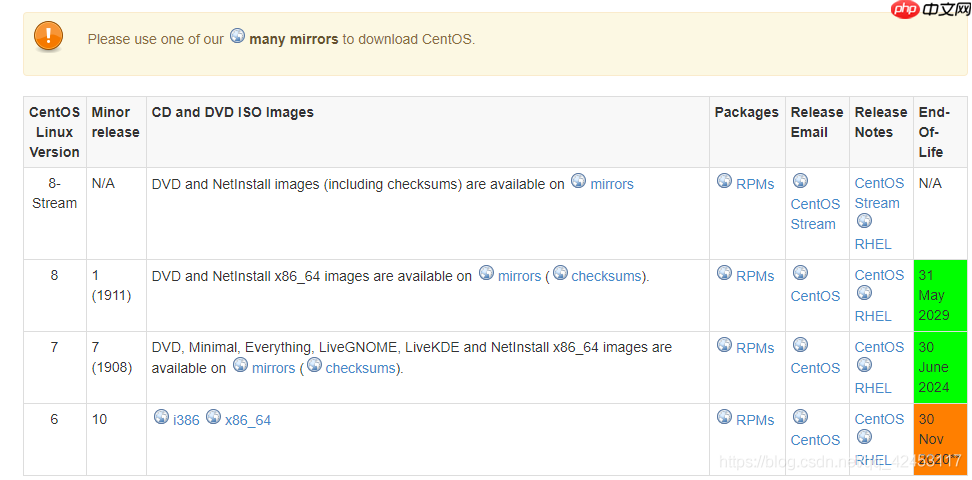The width and height of the screenshot is (972, 480).
Task: Download the i386 image for CentOS 6
Action: point(186,420)
